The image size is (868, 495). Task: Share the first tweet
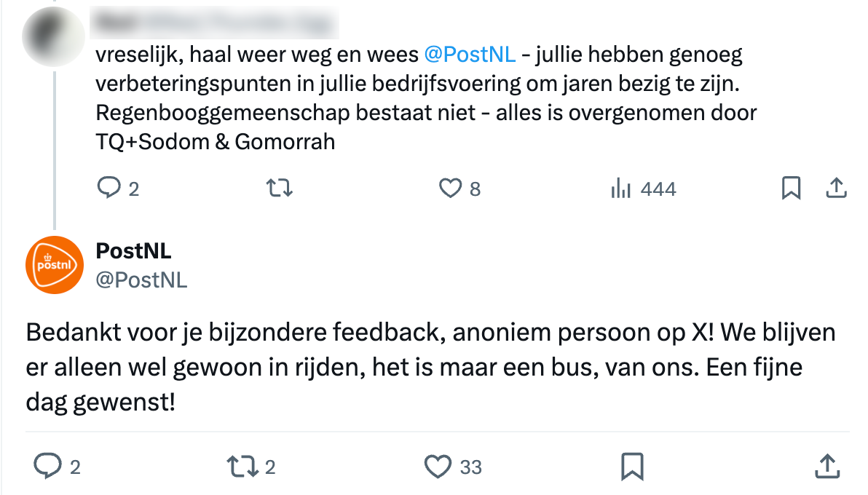[x=836, y=188]
